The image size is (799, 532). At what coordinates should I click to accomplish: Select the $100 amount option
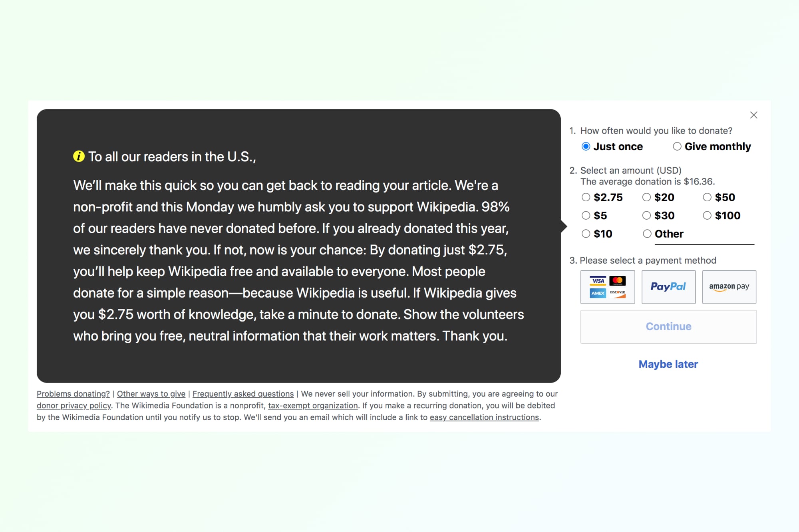click(708, 216)
